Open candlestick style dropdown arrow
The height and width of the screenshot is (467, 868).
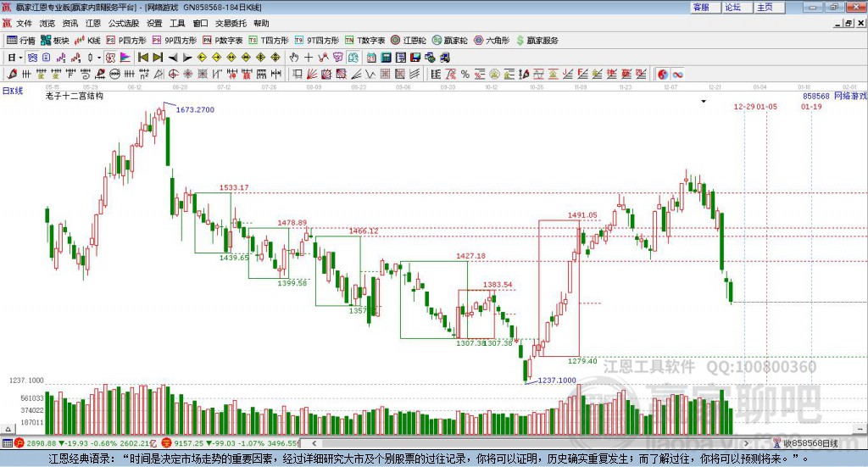(99, 57)
